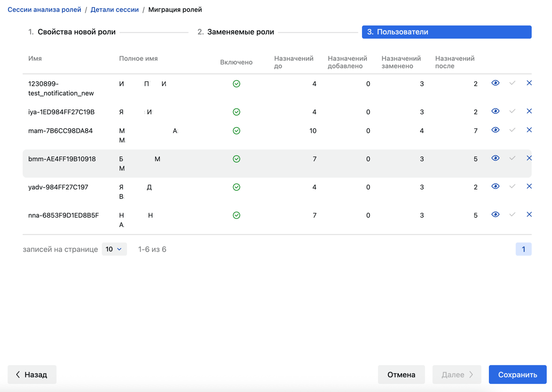
Task: Remove user mam-7B6CC98DA84 with X icon
Action: point(529,130)
